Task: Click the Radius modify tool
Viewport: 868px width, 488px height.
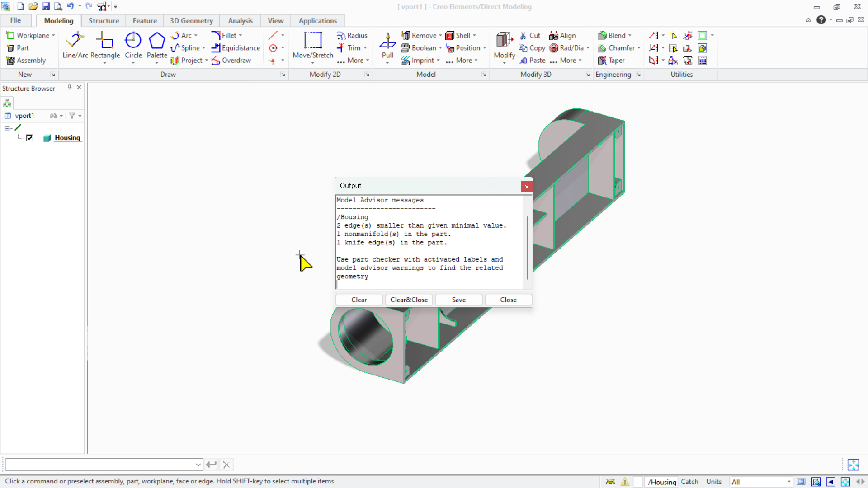Action: [352, 35]
